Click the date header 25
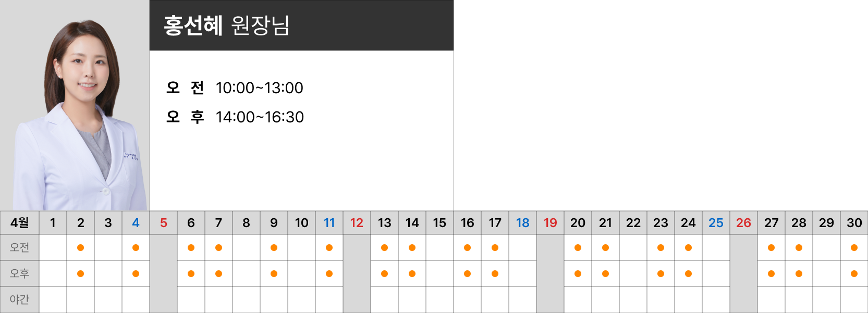868x313 pixels. pyautogui.click(x=716, y=223)
